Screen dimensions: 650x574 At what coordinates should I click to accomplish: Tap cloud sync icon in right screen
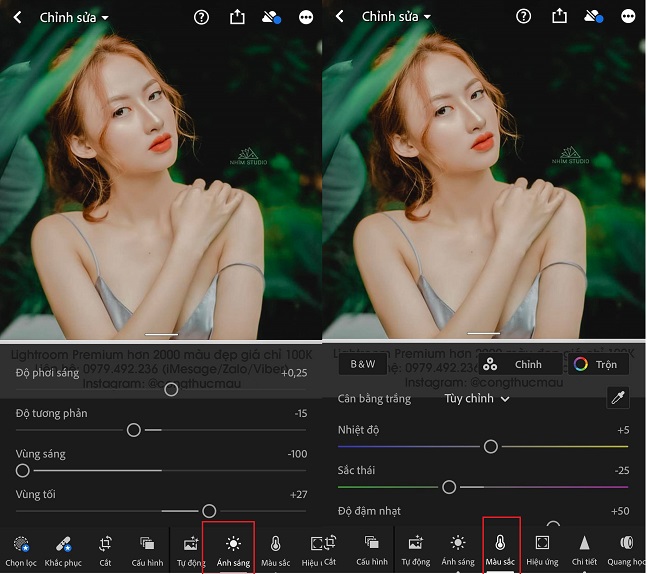(593, 17)
